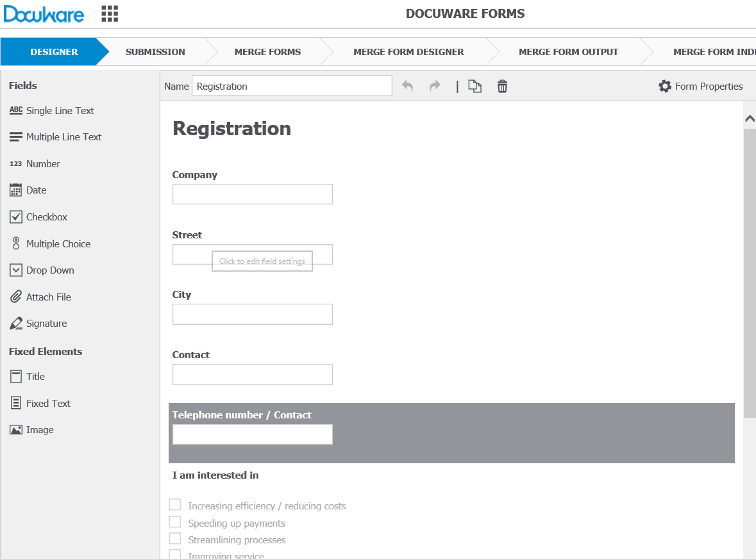Add a Drop Down field

click(49, 270)
